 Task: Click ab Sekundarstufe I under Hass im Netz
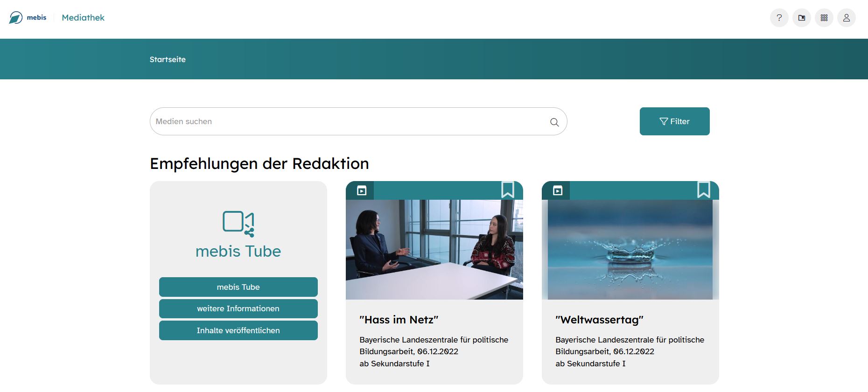pos(394,364)
